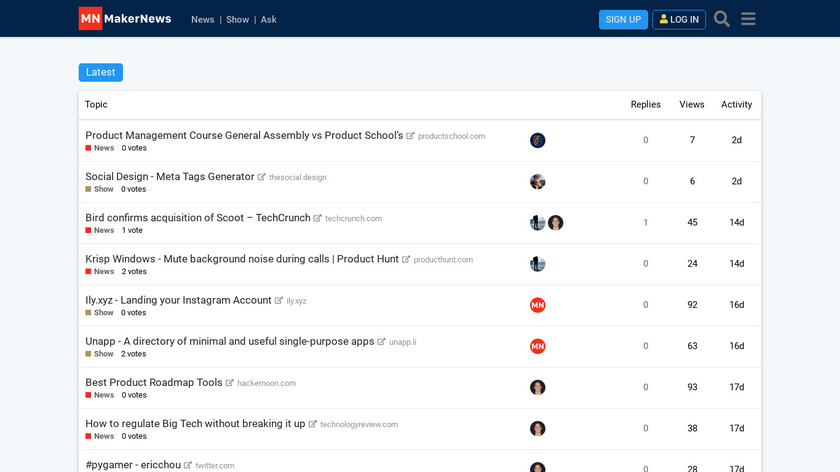Select the Latest tab
The width and height of the screenshot is (840, 472).
(x=101, y=72)
